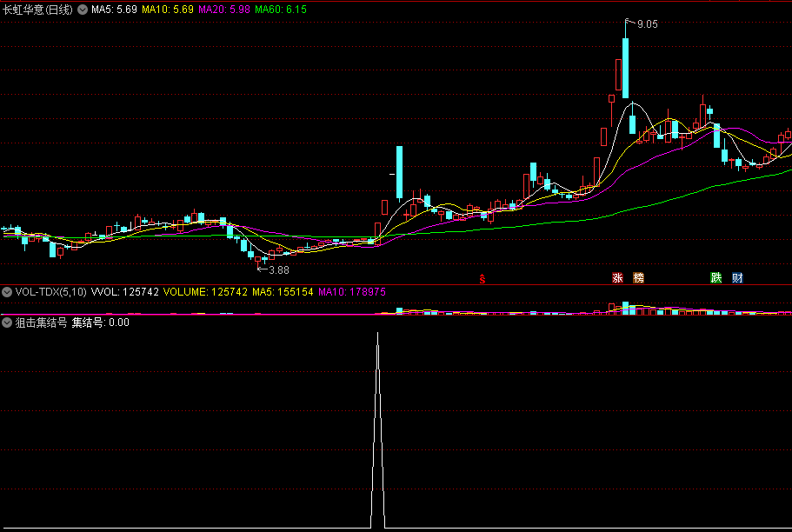
Task: Select the 长虹华意(日线) chart title
Action: (38, 10)
